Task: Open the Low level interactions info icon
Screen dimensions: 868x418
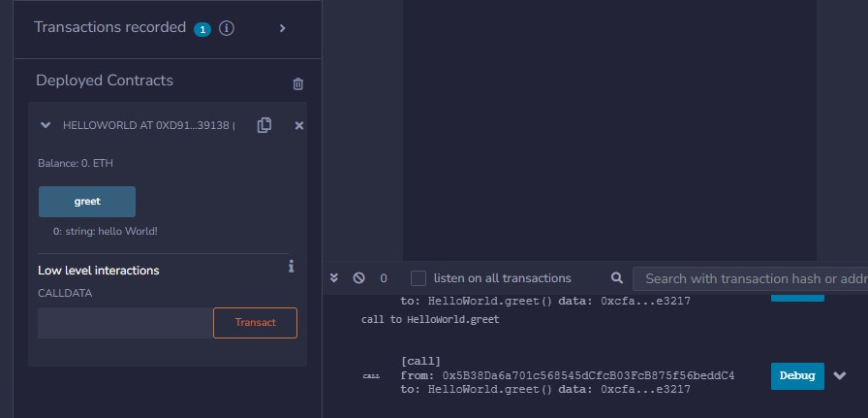Action: (x=291, y=267)
